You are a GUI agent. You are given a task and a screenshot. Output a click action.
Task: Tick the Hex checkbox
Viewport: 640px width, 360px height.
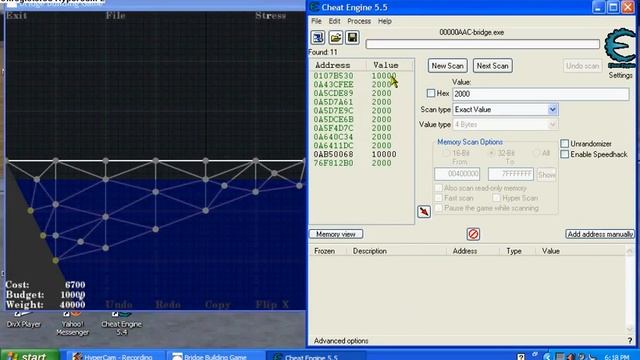[431, 93]
